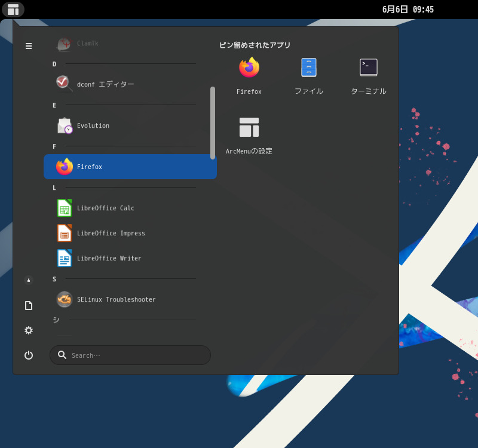
Task: Select the highlighted Firefox entry in the list
Action: pyautogui.click(x=90, y=167)
